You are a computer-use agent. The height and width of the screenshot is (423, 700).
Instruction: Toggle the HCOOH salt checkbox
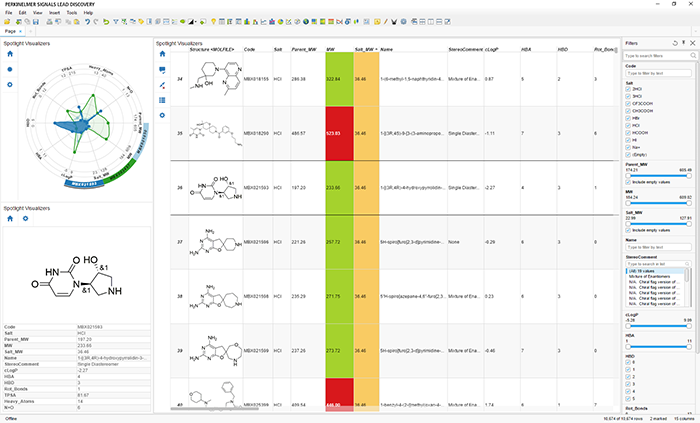(628, 133)
